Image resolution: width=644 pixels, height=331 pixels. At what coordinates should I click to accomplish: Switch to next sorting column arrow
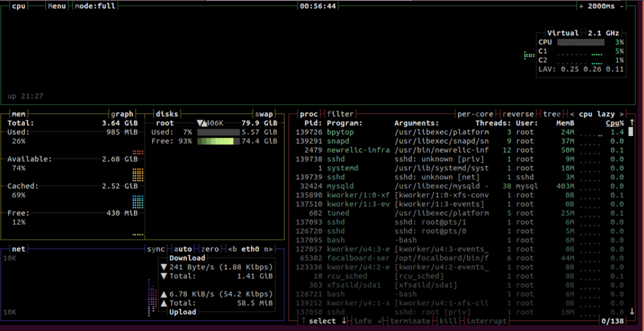pos(622,114)
